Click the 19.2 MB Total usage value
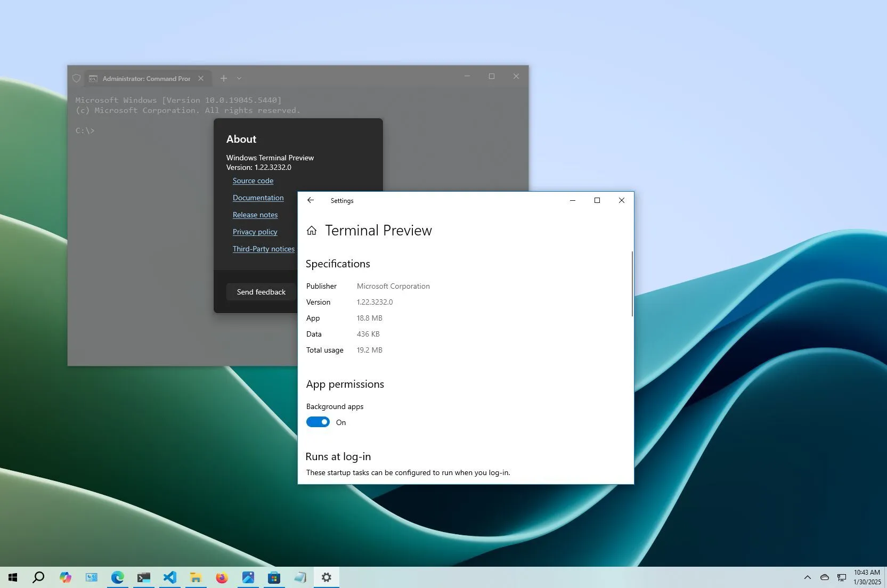The width and height of the screenshot is (887, 588). point(370,350)
